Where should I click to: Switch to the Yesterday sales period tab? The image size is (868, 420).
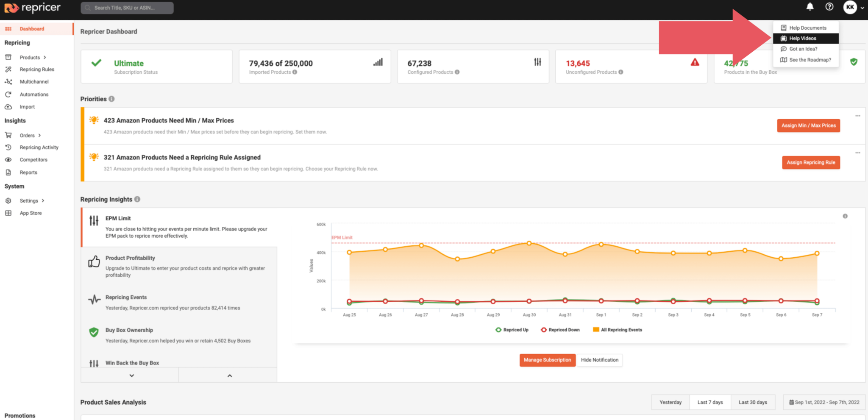(670, 402)
